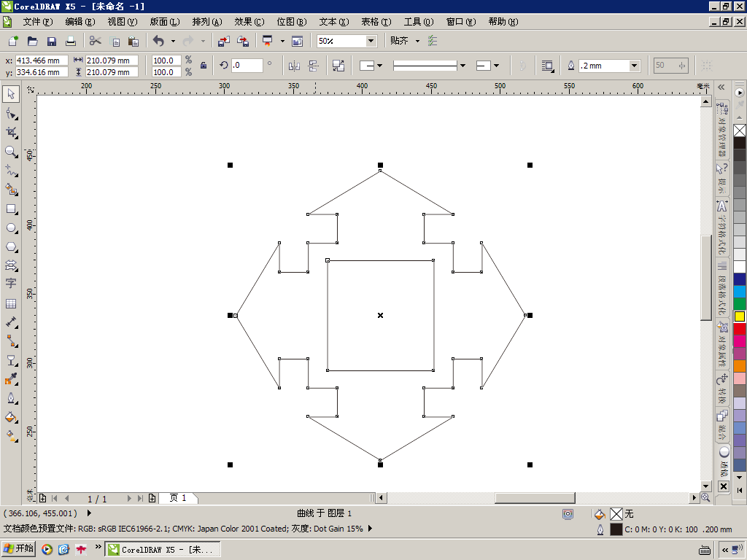747x560 pixels.
Task: Open the end arrowhead dropdown
Action: pyautogui.click(x=496, y=66)
